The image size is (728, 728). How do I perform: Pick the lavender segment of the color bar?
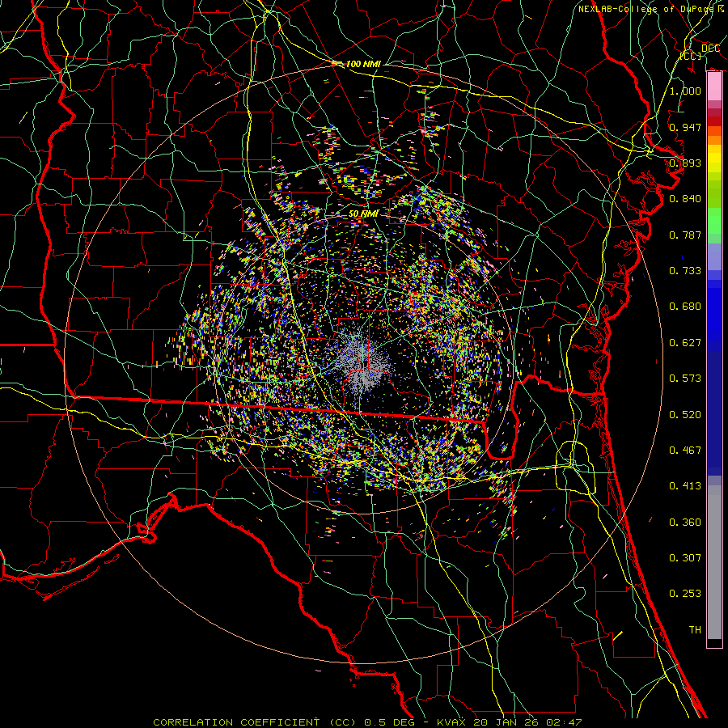click(x=714, y=256)
